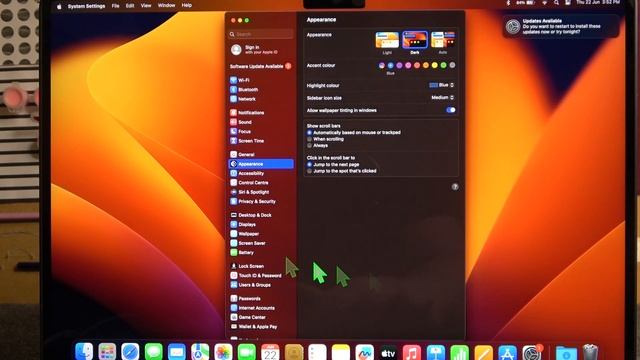Image resolution: width=640 pixels, height=360 pixels.
Task: Launch Safari from the Dock
Action: [130, 352]
